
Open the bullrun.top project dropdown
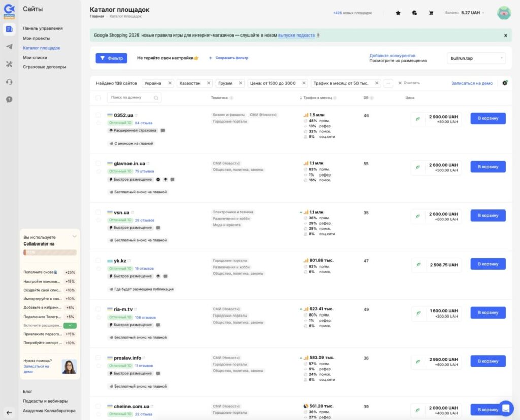[x=476, y=58]
